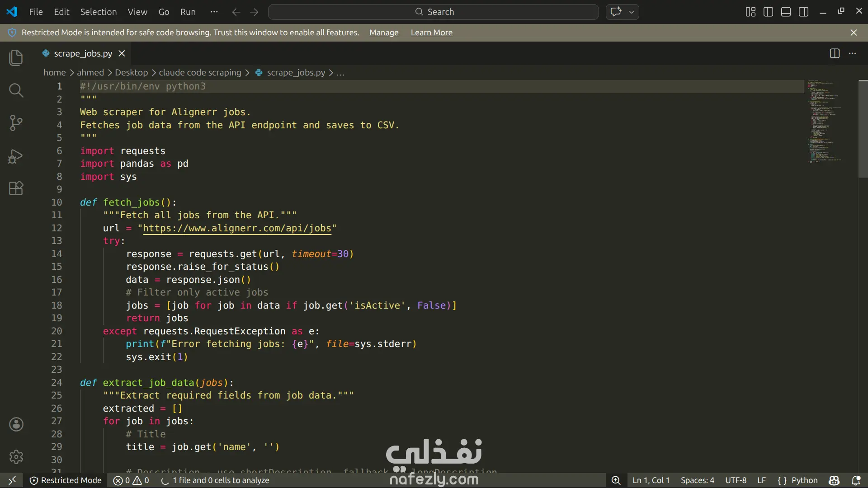This screenshot has width=868, height=488.
Task: Open the Source Control view
Action: click(16, 123)
